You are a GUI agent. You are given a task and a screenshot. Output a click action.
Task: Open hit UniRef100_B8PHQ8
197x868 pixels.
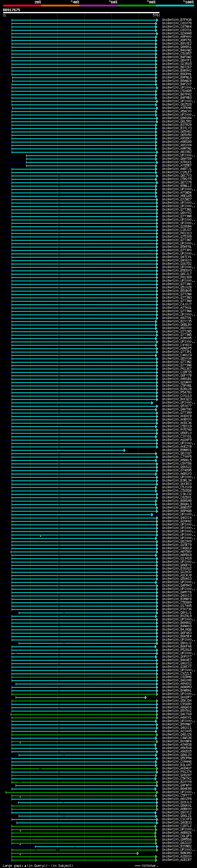coord(177,511)
